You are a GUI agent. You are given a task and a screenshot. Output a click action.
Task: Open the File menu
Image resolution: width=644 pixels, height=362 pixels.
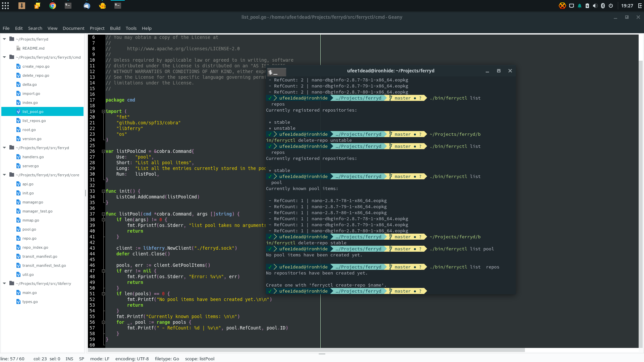[x=6, y=28]
